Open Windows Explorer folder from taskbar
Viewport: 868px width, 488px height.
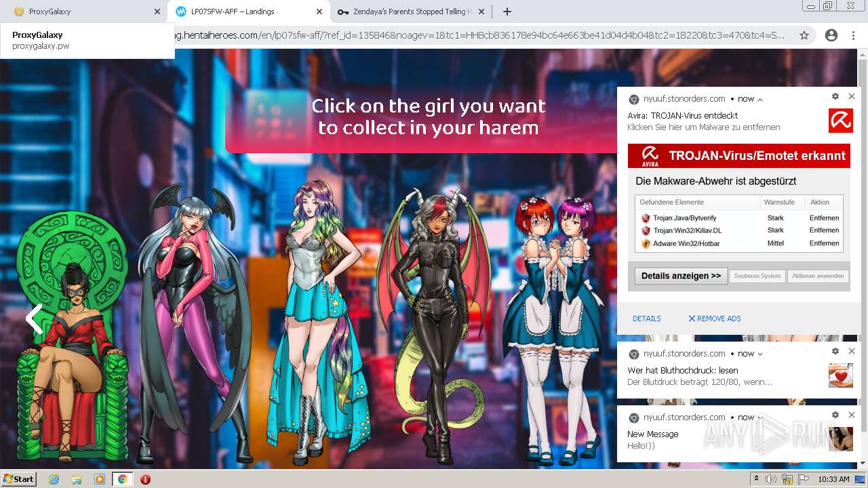(x=77, y=479)
